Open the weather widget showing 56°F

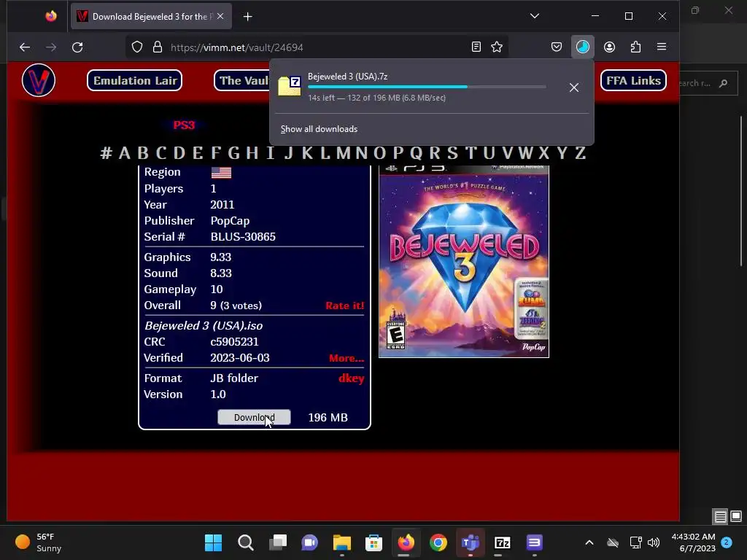(39, 542)
